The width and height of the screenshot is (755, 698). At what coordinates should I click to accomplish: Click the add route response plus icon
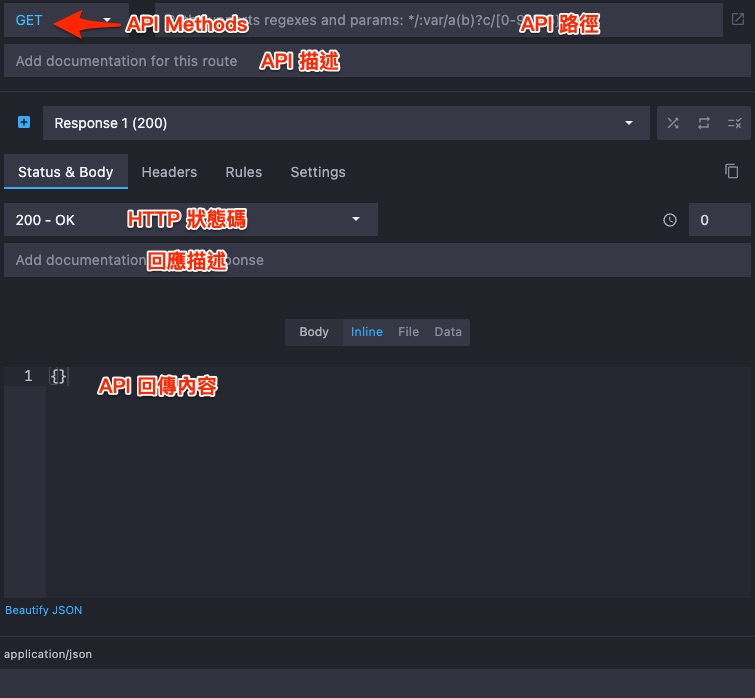tap(24, 123)
